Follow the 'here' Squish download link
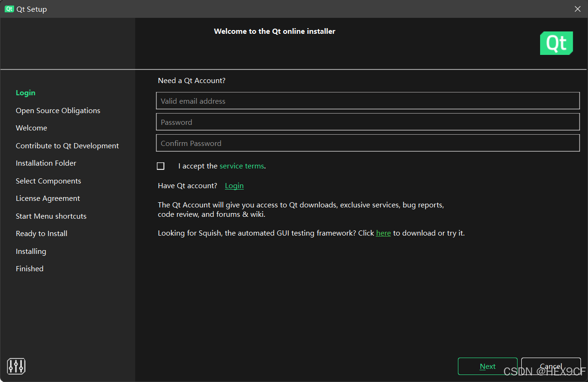 (383, 233)
